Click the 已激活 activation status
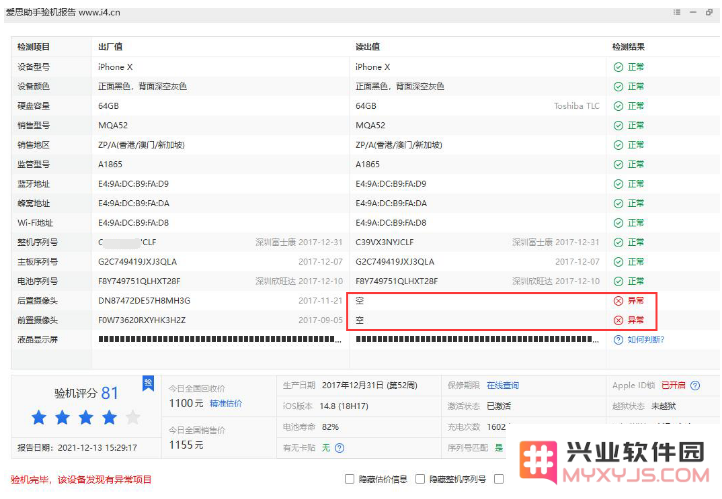The width and height of the screenshot is (722, 499). pyautogui.click(x=499, y=406)
